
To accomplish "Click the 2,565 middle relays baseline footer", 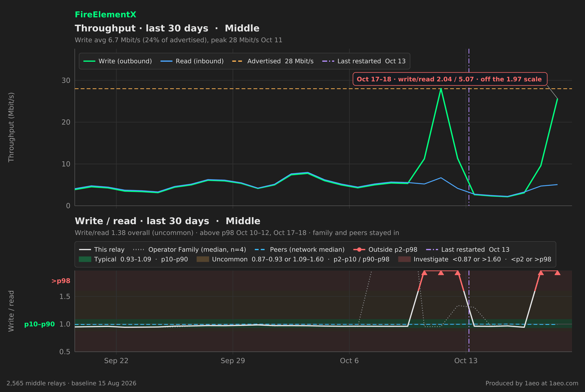I will coord(71,383).
